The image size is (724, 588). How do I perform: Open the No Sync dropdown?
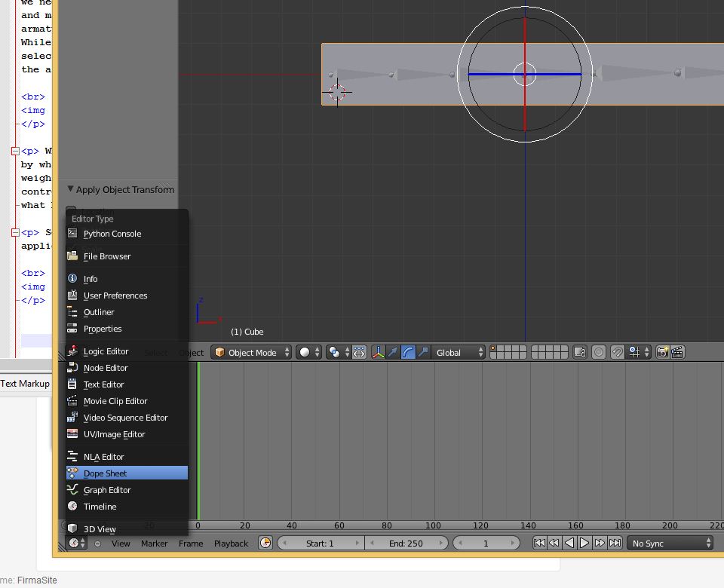click(x=670, y=544)
